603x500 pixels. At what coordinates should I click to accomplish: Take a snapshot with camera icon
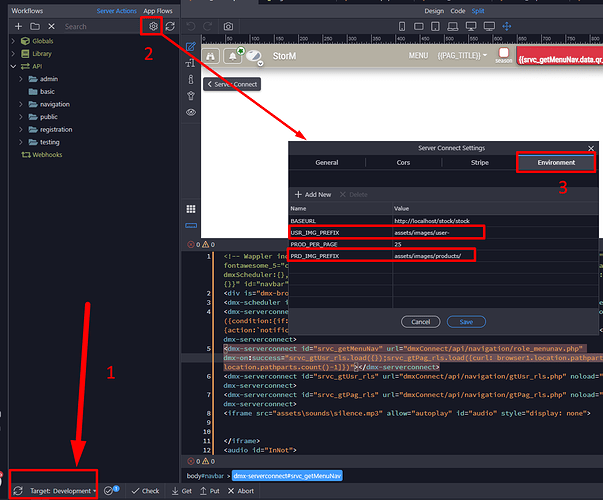(228, 26)
